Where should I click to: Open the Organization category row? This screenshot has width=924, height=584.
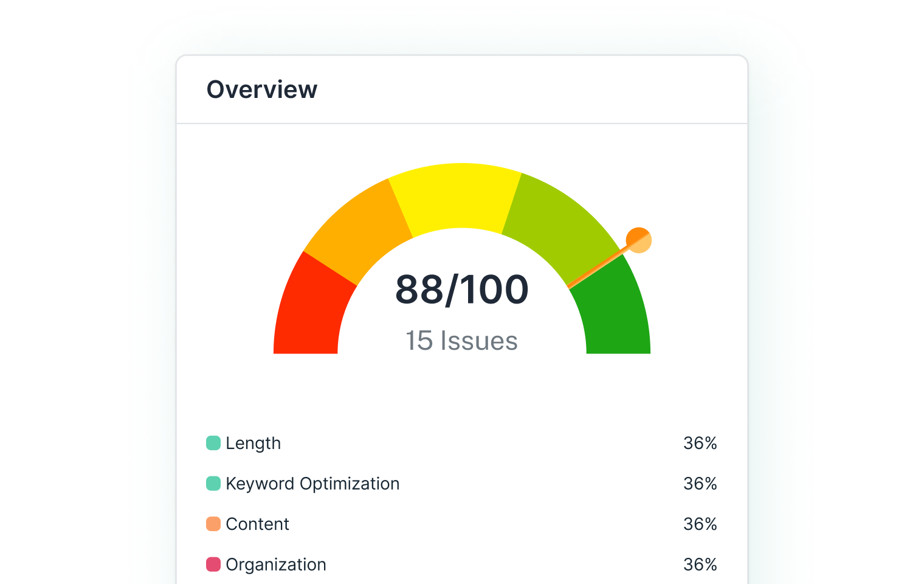tap(276, 565)
